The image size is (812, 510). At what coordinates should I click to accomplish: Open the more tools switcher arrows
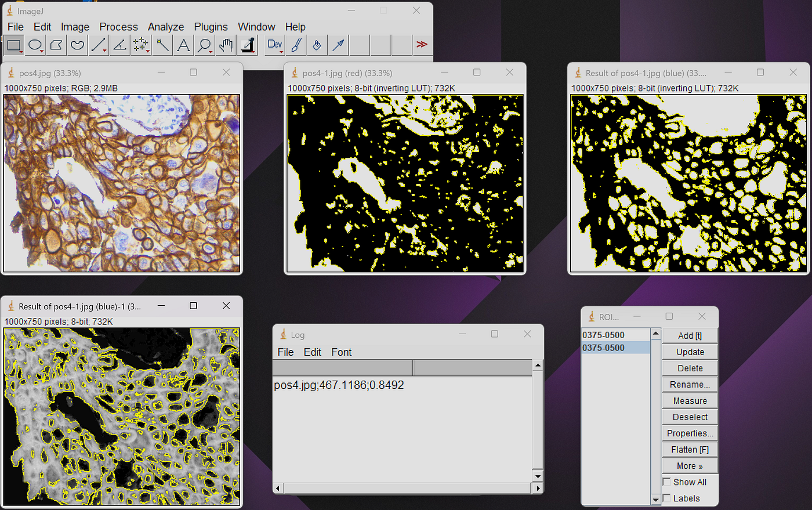[422, 45]
